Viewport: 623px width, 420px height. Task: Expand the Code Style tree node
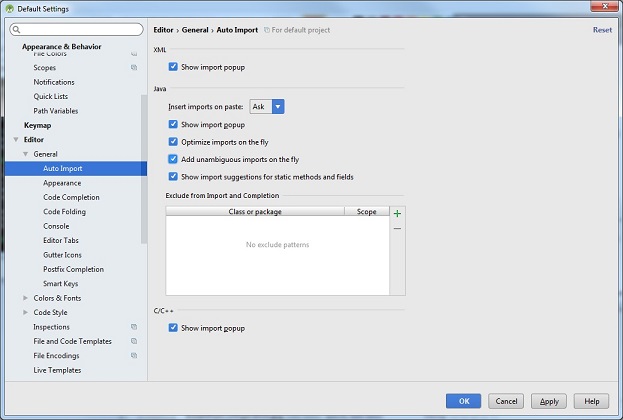[25, 313]
